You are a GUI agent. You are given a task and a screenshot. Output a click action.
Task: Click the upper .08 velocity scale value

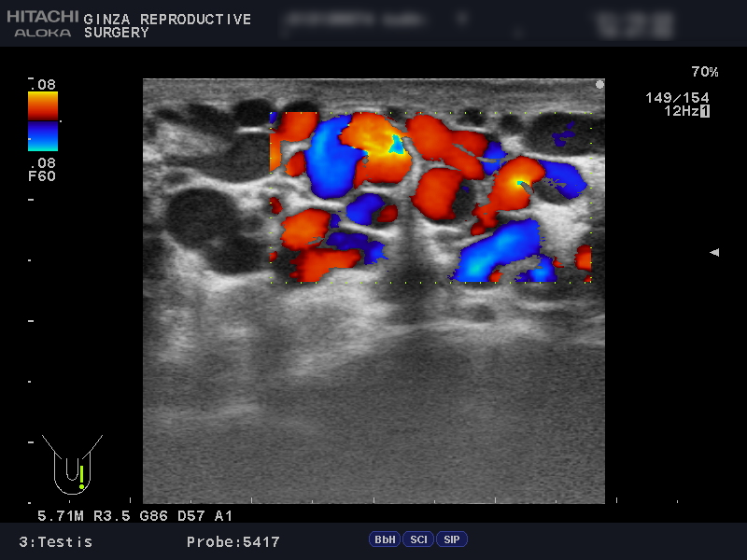click(x=46, y=84)
